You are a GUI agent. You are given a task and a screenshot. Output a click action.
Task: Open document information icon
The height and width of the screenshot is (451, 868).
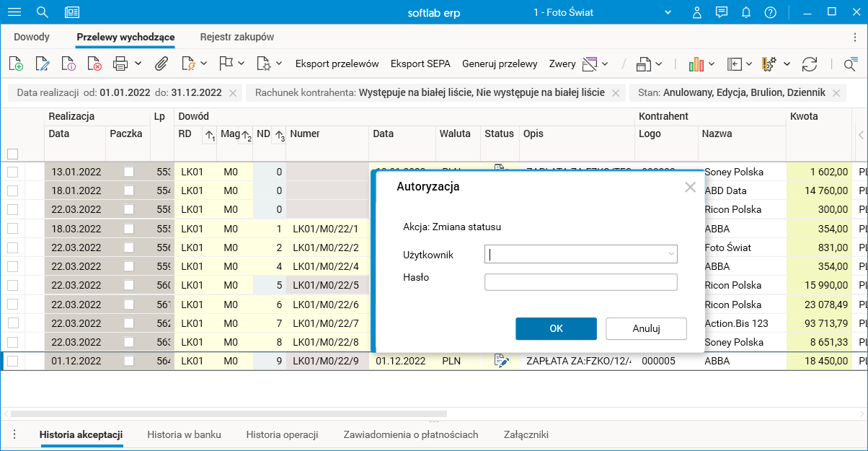[x=69, y=64]
